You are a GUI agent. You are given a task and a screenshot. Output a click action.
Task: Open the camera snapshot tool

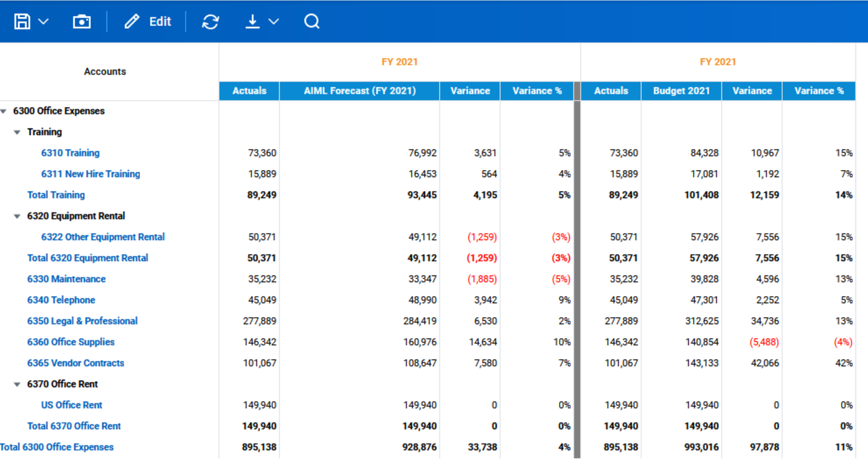tap(81, 21)
